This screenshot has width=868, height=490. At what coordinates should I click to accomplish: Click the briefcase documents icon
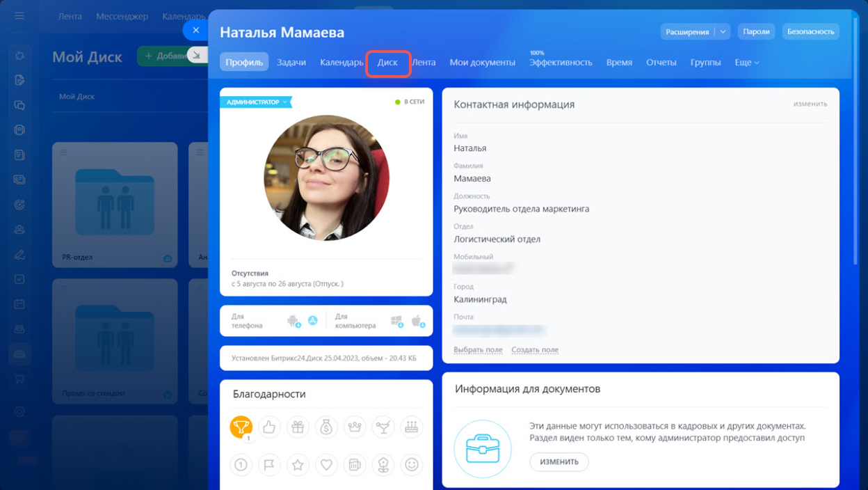[x=483, y=449]
